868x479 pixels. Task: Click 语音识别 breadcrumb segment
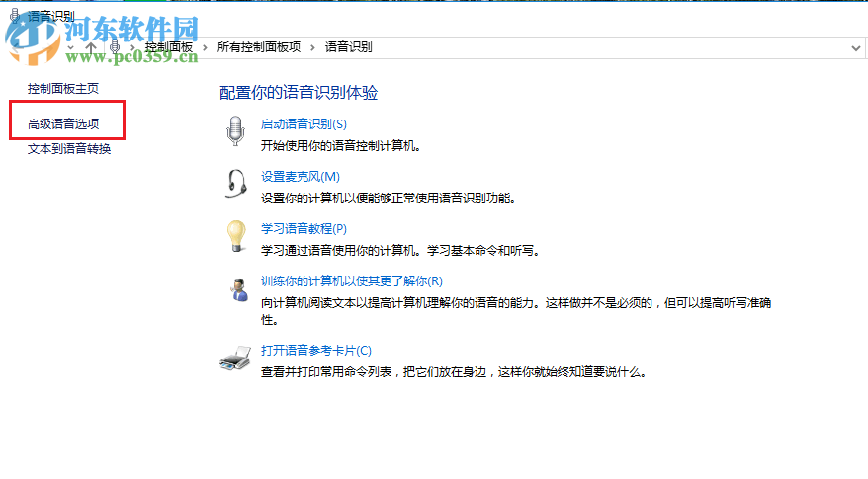point(348,47)
